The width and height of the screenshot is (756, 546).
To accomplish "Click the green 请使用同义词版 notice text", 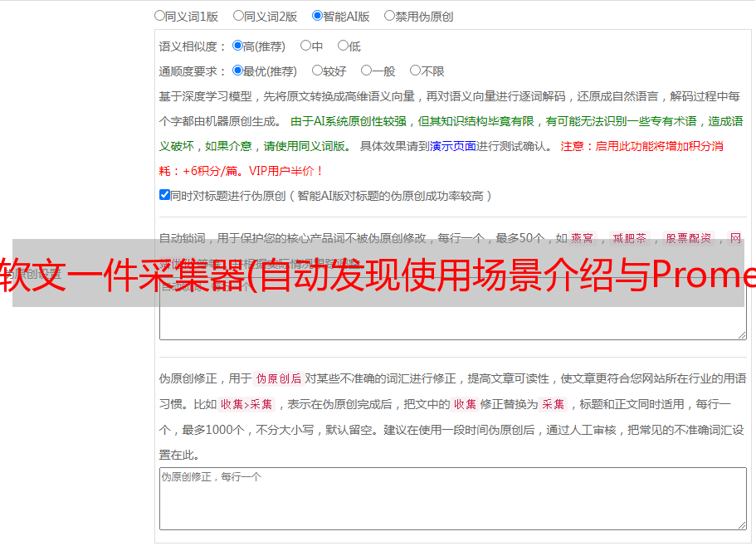I will click(307, 146).
